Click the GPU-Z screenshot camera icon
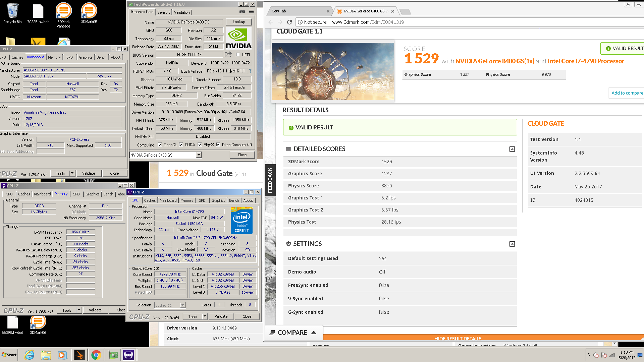644x362 pixels. (x=242, y=12)
